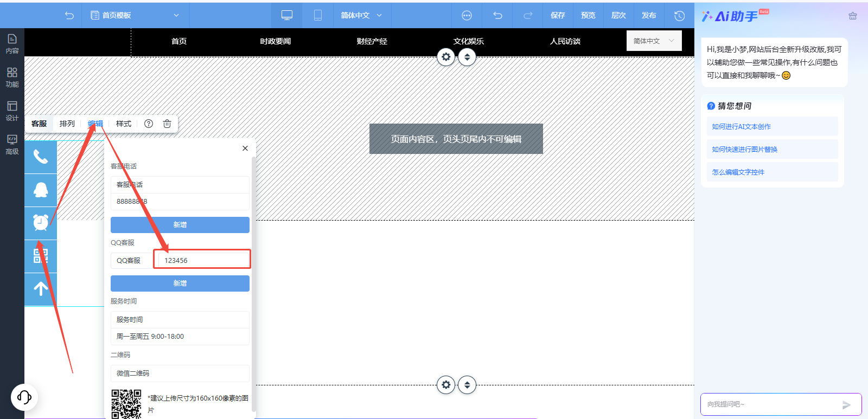The image size is (868, 419).
Task: Open the headset support chat icon
Action: (24, 397)
